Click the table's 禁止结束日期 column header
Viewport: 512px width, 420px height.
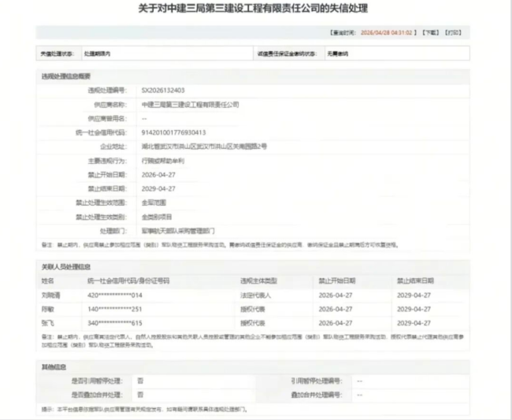coord(415,281)
